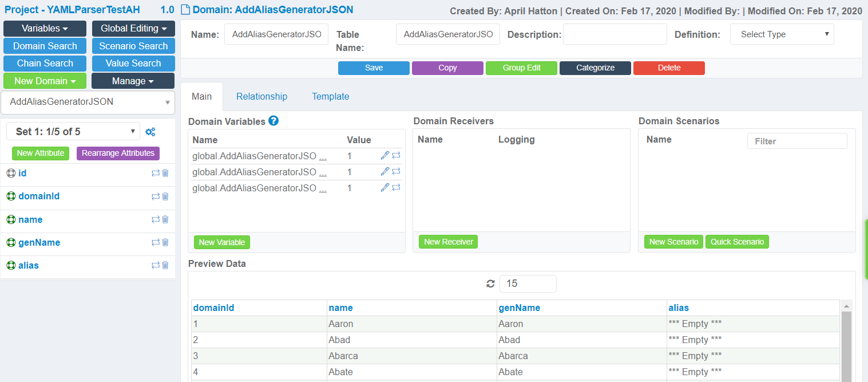Open the Global Editing dropdown menu
The height and width of the screenshot is (382, 868).
(133, 29)
